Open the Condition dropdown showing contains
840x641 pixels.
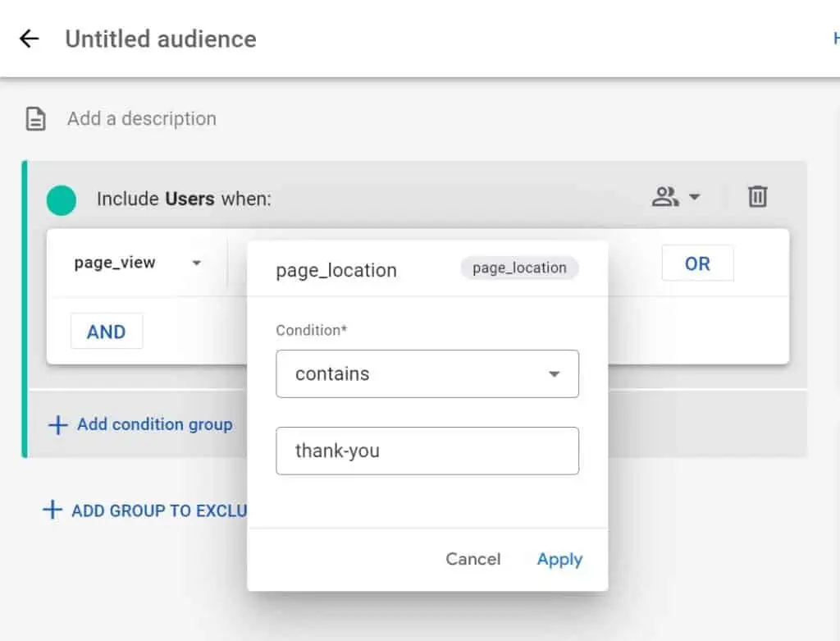point(427,374)
